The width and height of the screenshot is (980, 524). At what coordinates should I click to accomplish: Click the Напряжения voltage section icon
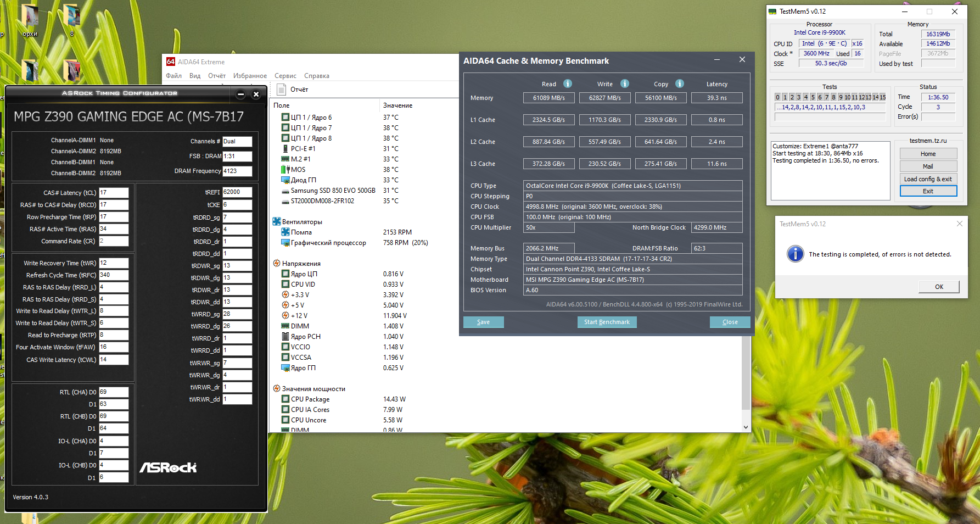pos(277,263)
